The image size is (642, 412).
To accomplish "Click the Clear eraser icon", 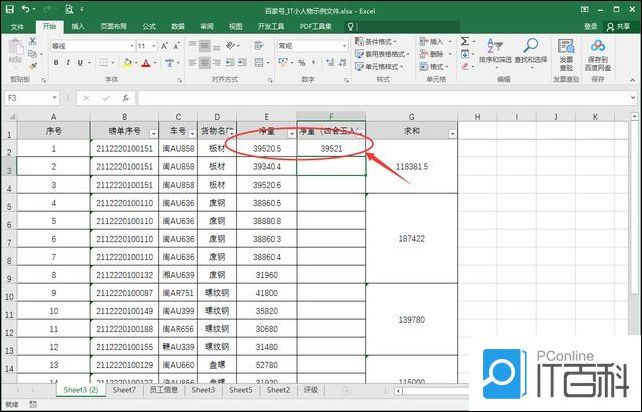I will click(x=465, y=66).
